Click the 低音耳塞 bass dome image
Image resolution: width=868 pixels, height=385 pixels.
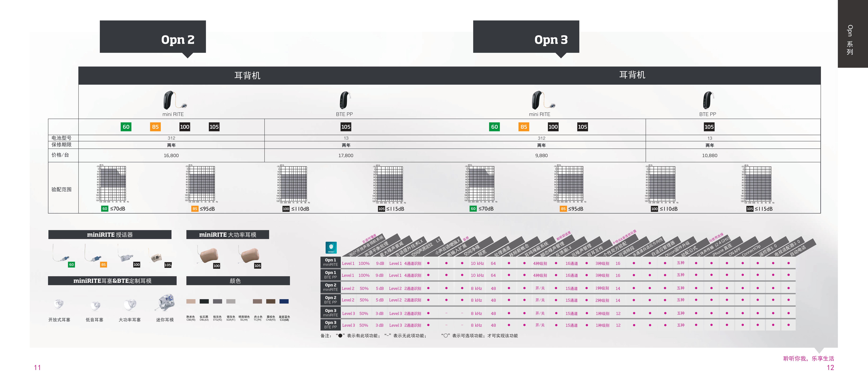click(95, 306)
